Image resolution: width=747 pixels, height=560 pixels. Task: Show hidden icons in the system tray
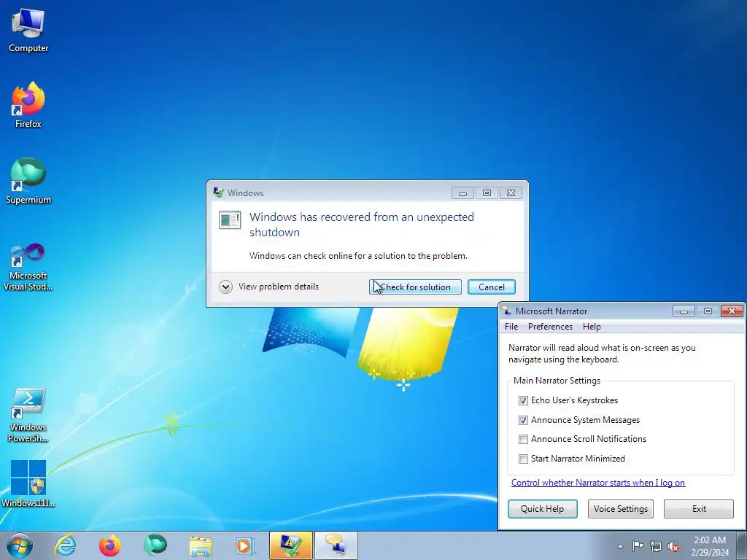tap(620, 546)
